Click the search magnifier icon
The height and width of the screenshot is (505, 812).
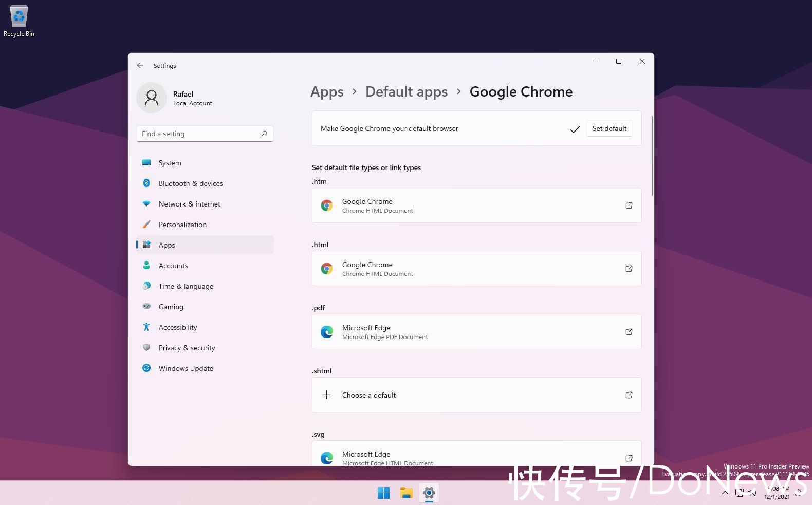[x=264, y=134]
